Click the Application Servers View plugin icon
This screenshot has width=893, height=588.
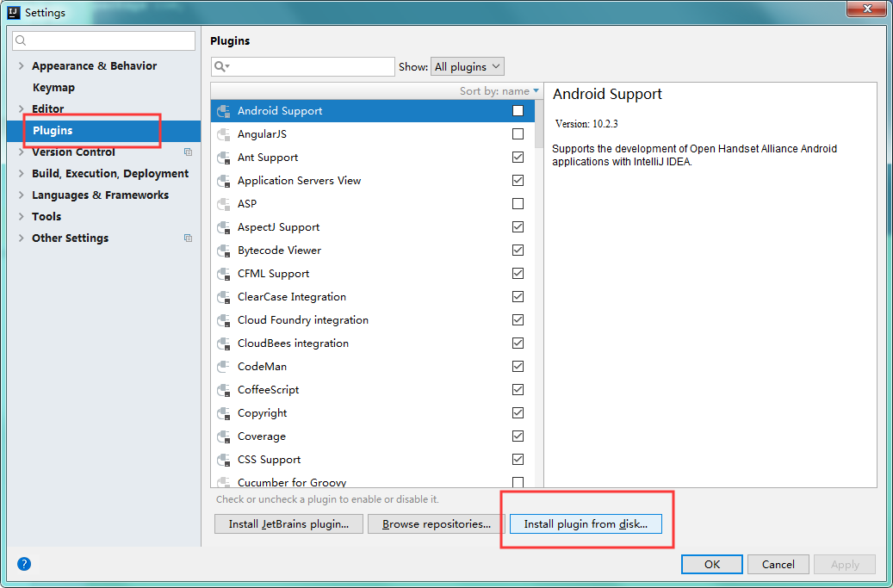223,181
